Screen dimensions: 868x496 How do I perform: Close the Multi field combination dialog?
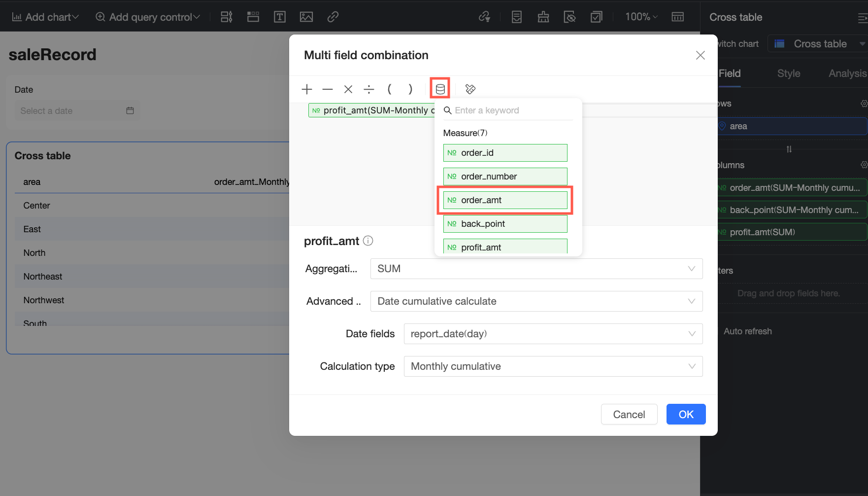tap(700, 55)
